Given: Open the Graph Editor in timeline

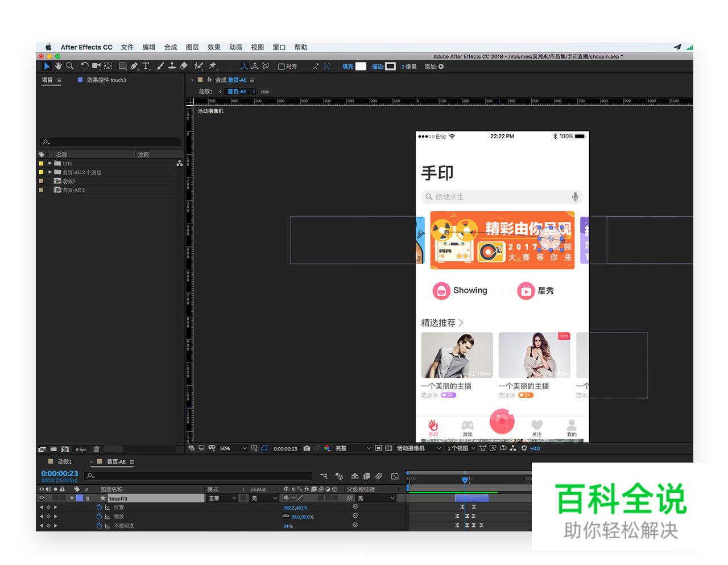Looking at the screenshot, I should pyautogui.click(x=395, y=476).
